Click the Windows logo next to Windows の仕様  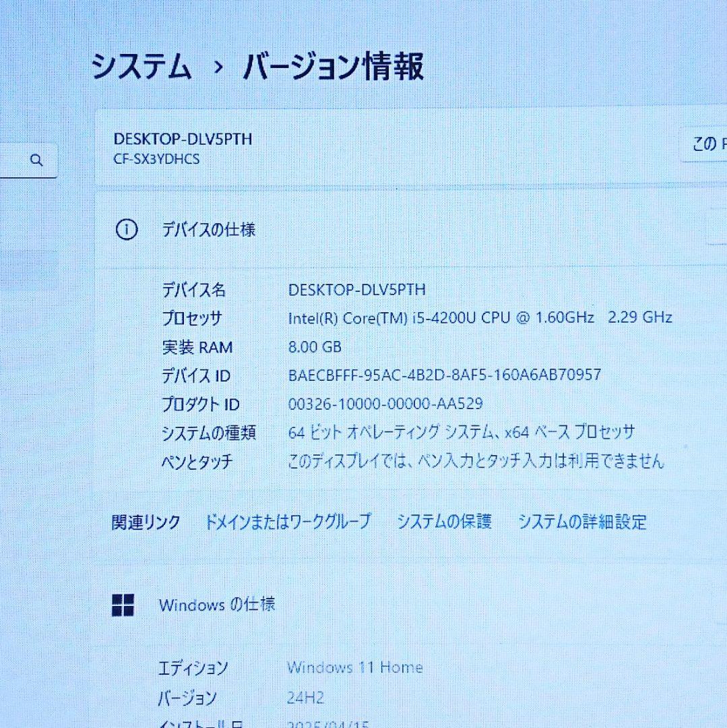point(125,605)
